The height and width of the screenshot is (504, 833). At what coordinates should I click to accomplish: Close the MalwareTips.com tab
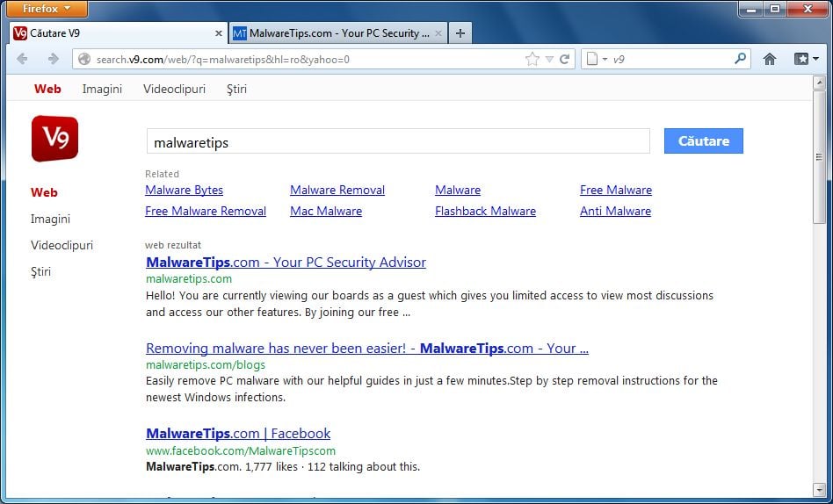tap(438, 33)
